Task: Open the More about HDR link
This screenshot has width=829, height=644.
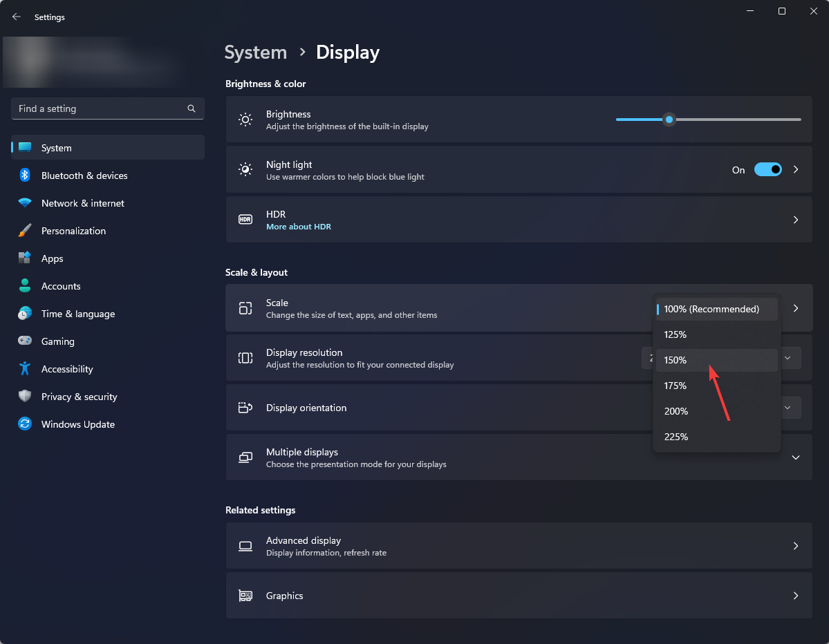Action: tap(299, 226)
